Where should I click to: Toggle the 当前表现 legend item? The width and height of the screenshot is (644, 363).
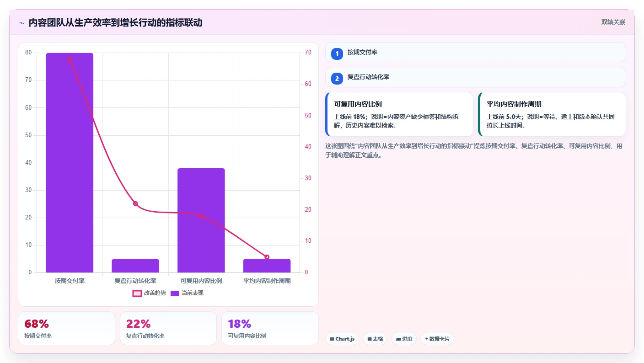187,293
